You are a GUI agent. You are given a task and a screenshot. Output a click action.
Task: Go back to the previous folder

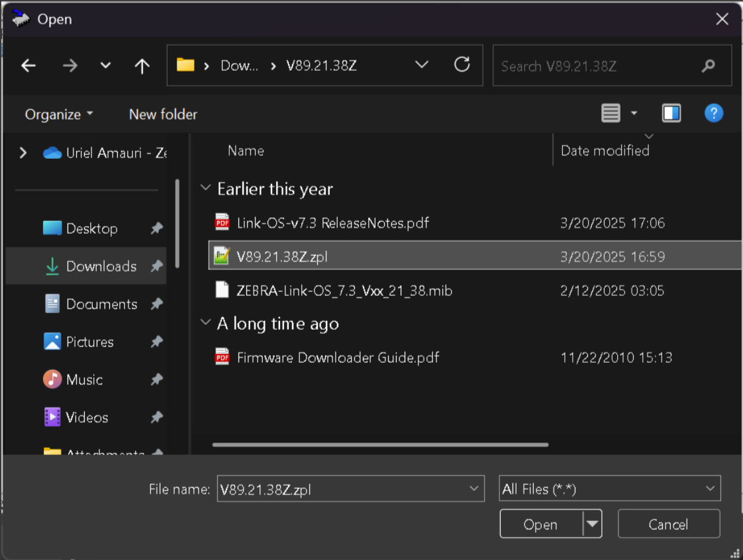pyautogui.click(x=28, y=66)
